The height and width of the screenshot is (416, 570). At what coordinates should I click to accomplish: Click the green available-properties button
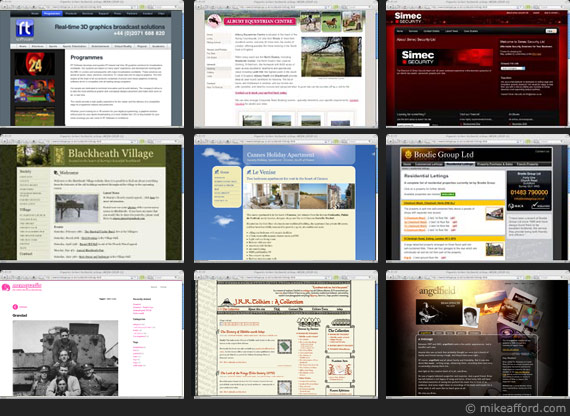(x=448, y=195)
